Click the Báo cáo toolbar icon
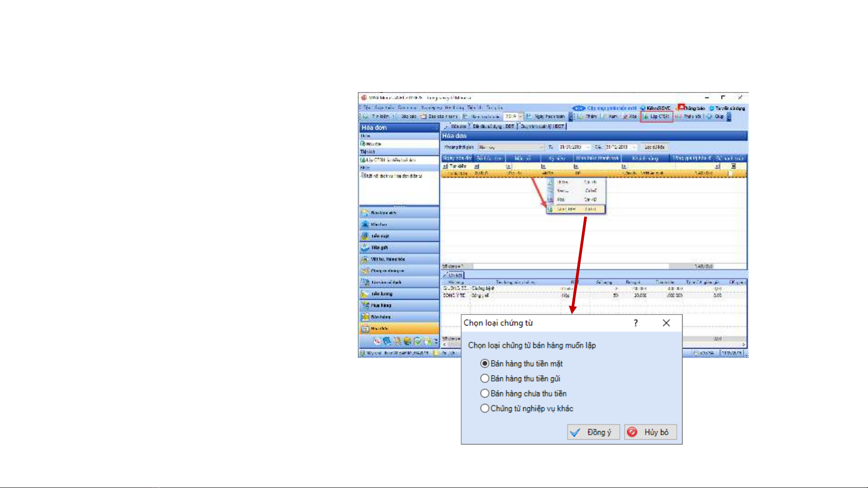Screen dimensions: 868x488 pyautogui.click(x=405, y=116)
